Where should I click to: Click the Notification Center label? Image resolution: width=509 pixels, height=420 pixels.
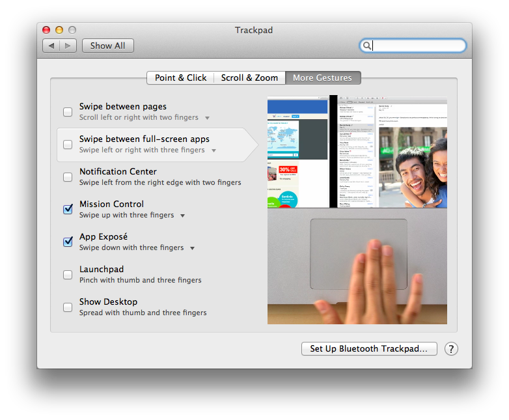click(118, 171)
